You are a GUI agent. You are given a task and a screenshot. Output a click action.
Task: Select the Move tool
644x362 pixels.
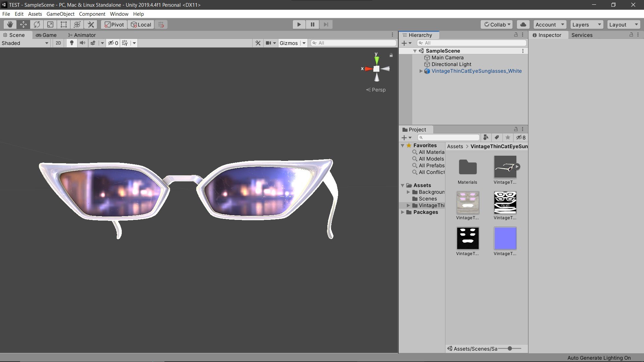[23, 24]
